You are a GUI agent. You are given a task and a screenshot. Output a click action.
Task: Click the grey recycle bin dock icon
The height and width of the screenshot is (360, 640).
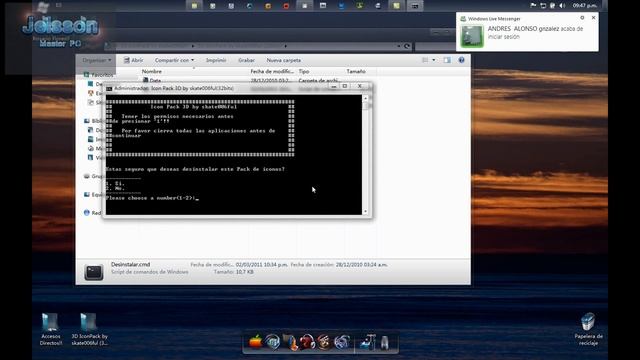tap(384, 342)
